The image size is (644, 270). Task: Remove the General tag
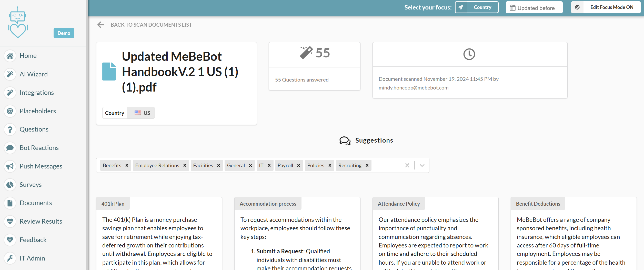250,165
